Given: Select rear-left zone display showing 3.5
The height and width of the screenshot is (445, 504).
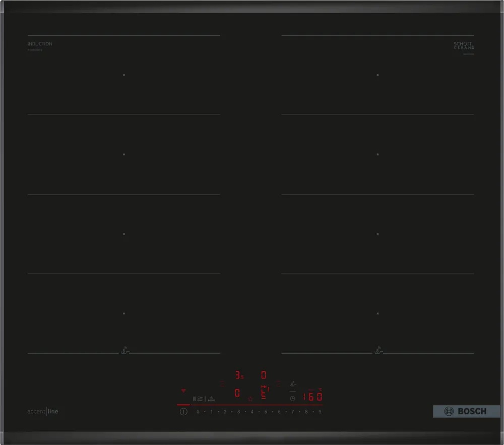Looking at the screenshot, I should click(239, 375).
